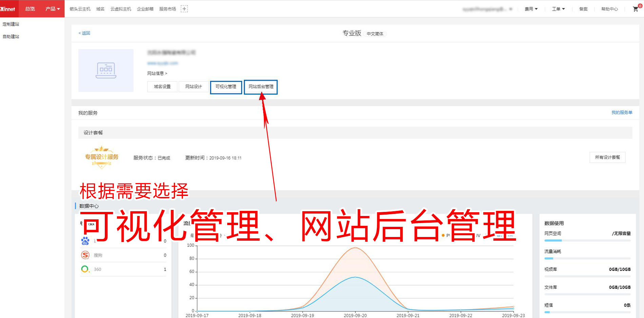Click the Xinnet logo
This screenshot has height=318, width=644.
click(8, 9)
